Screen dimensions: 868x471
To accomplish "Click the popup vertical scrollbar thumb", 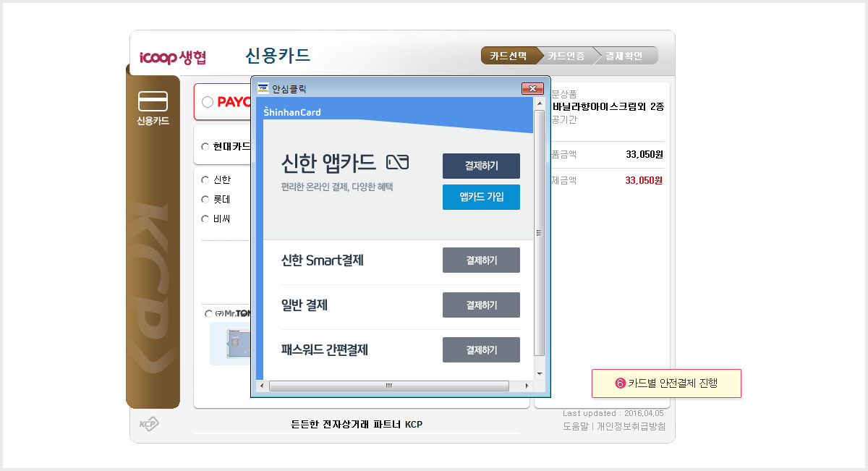I will click(x=539, y=232).
